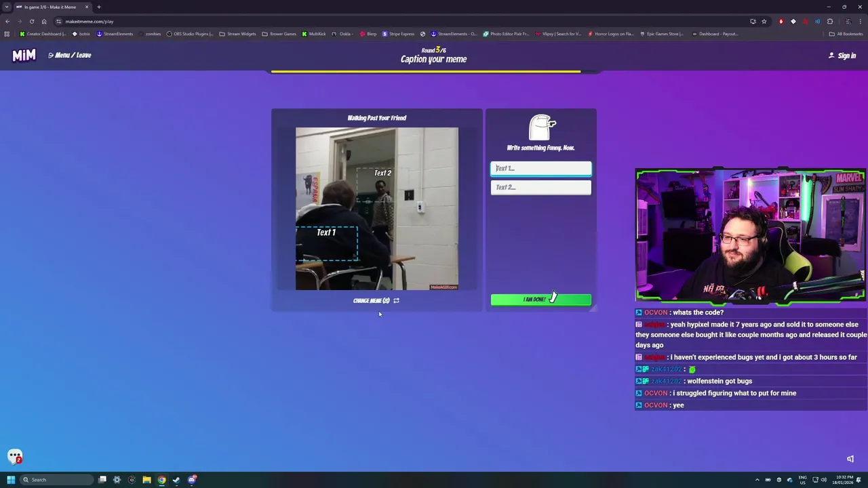This screenshot has width=868, height=488.
Task: Open Task View on the taskbar
Action: tap(102, 480)
